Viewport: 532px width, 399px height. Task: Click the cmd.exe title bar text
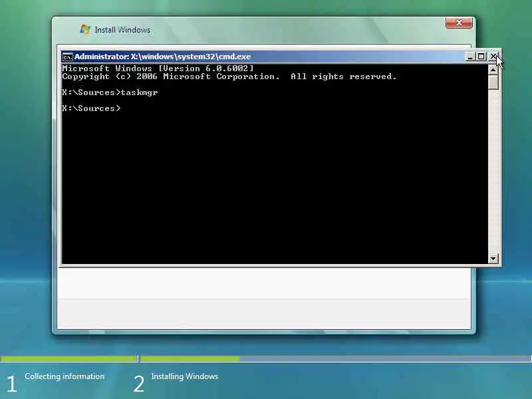(162, 57)
